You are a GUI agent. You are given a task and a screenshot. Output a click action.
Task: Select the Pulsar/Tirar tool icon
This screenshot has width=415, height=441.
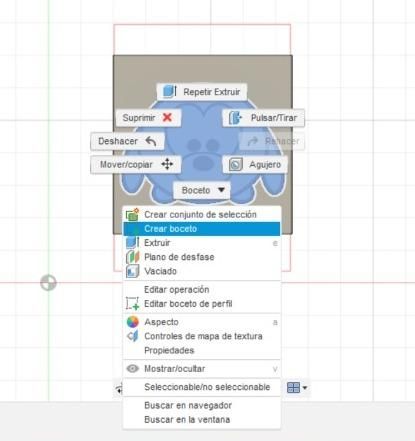click(235, 118)
